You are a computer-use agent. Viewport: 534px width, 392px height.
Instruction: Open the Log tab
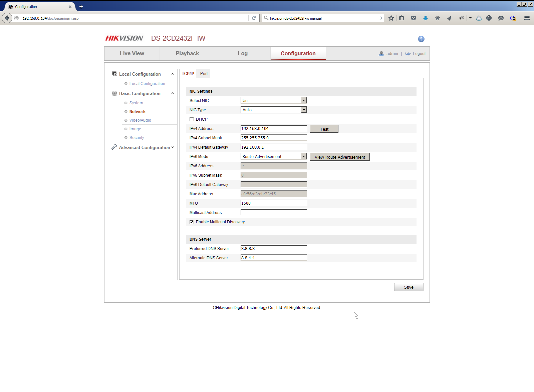pyautogui.click(x=243, y=54)
